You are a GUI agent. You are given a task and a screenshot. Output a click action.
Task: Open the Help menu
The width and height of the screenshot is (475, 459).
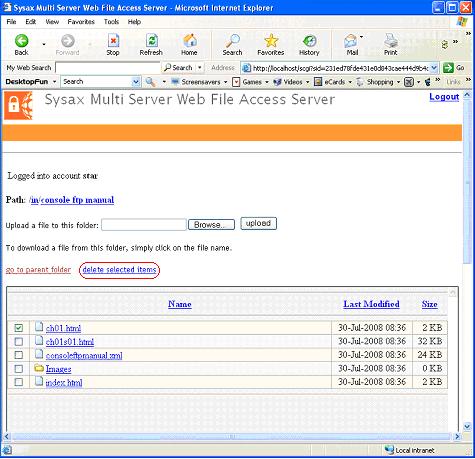[134, 22]
